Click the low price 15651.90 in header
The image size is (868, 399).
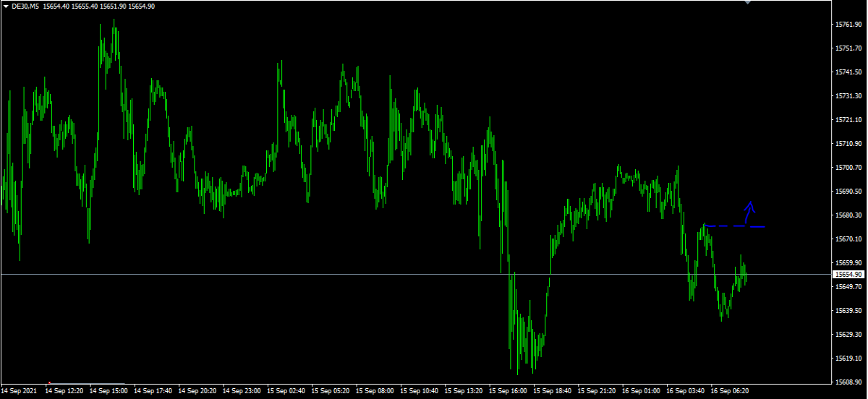pyautogui.click(x=114, y=6)
